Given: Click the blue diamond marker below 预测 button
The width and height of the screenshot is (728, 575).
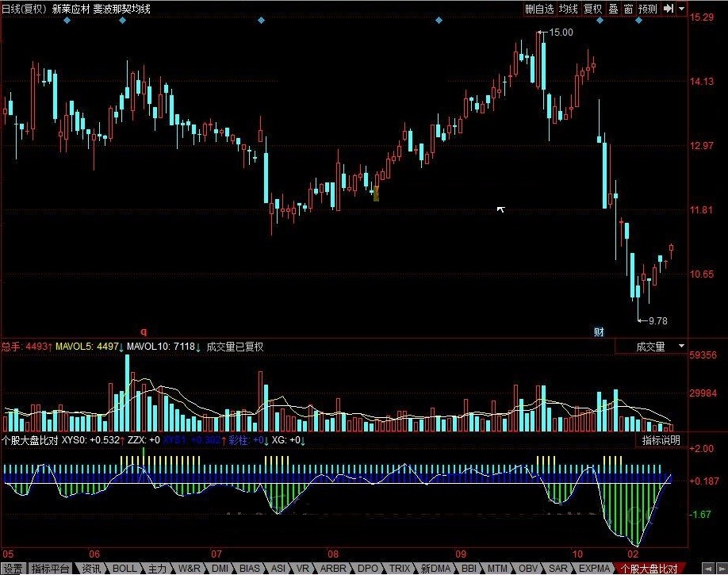Looking at the screenshot, I should pyautogui.click(x=639, y=20).
